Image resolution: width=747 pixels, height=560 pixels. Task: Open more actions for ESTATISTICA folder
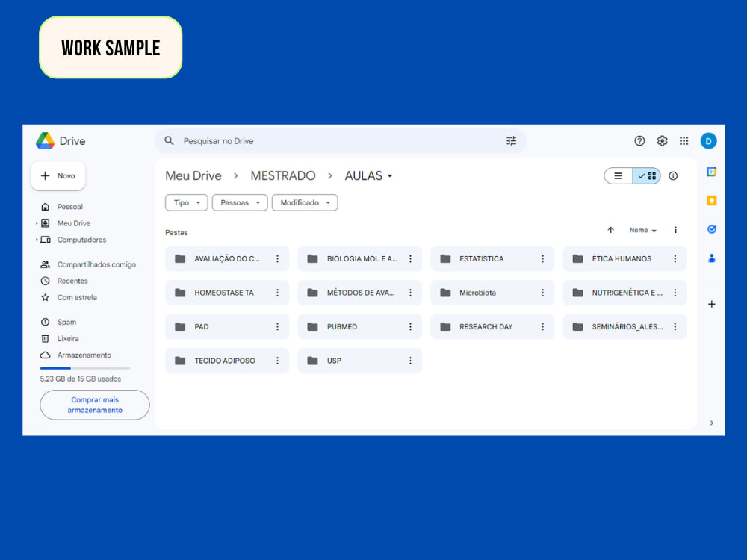(542, 258)
